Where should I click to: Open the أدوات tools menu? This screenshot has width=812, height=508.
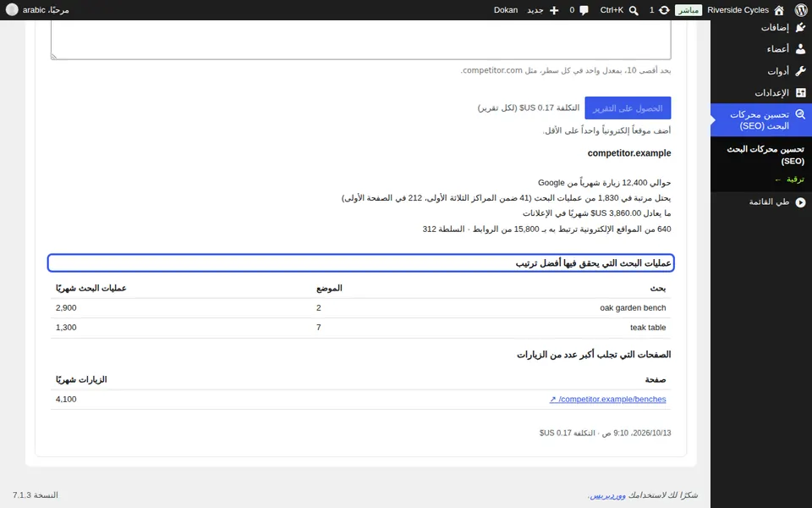click(x=761, y=70)
